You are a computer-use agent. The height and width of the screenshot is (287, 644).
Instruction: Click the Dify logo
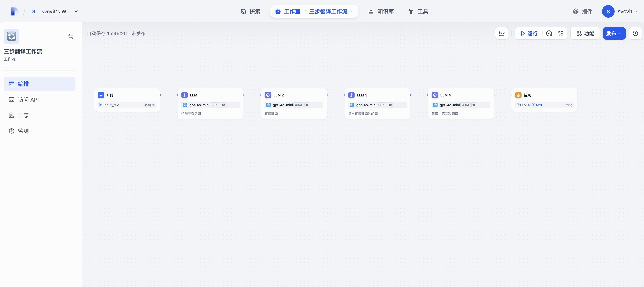15,12
